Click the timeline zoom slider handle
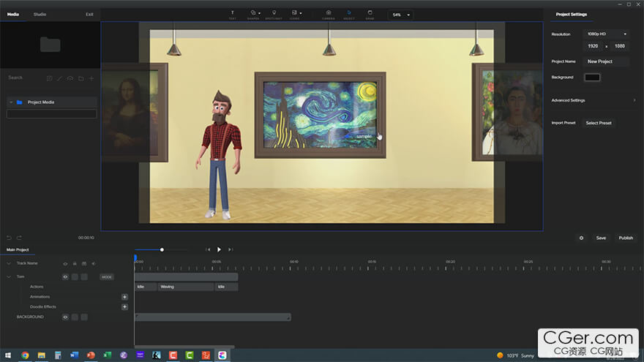The image size is (644, 362). (162, 249)
